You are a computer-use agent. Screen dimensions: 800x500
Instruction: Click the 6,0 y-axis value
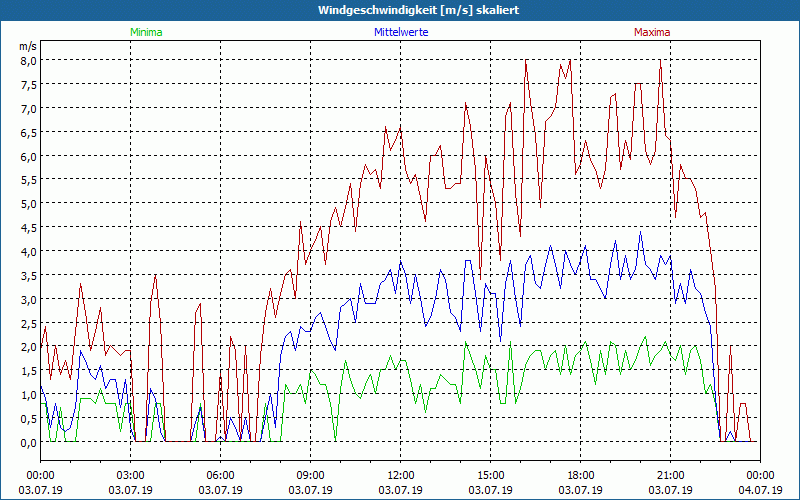(x=28, y=156)
